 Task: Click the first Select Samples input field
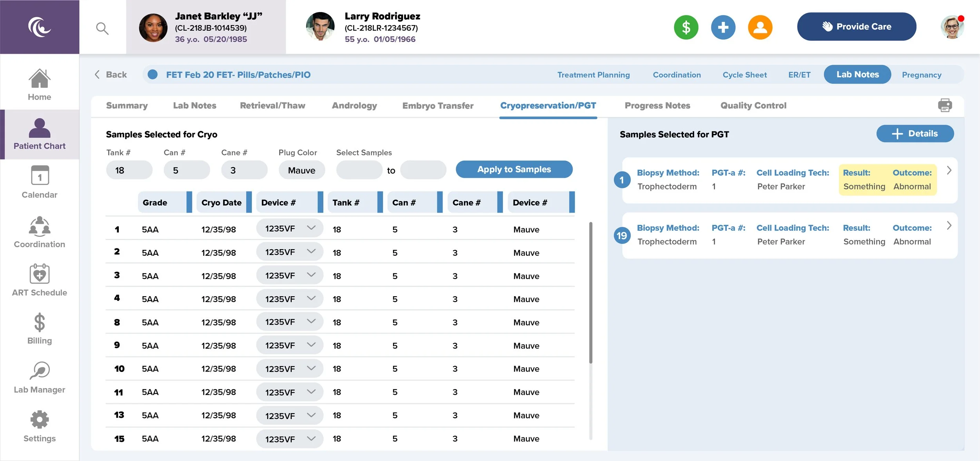coord(359,170)
